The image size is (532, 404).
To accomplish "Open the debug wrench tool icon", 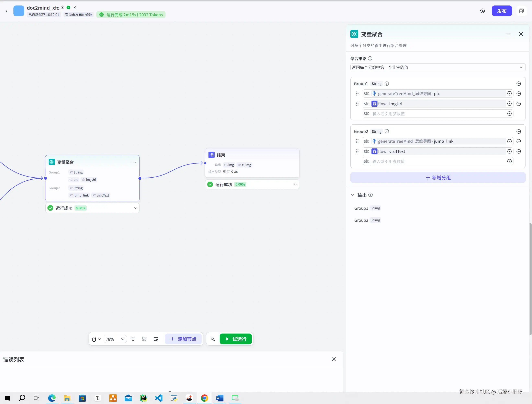I will tap(213, 339).
